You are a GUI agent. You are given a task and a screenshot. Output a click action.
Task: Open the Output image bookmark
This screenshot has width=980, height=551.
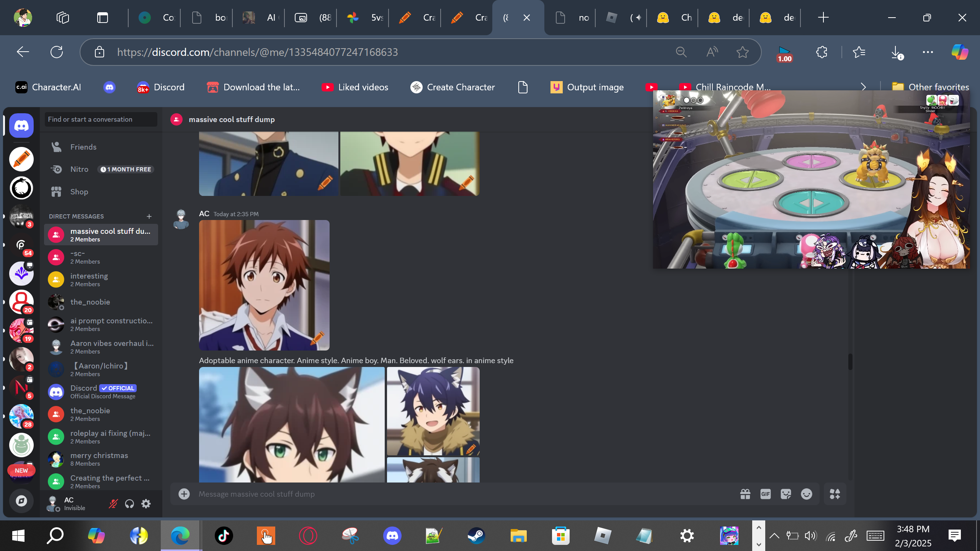(587, 87)
